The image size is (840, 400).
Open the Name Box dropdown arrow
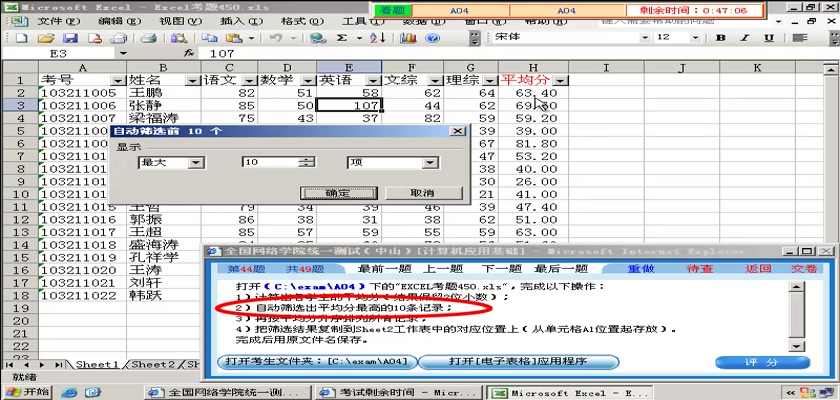click(123, 54)
